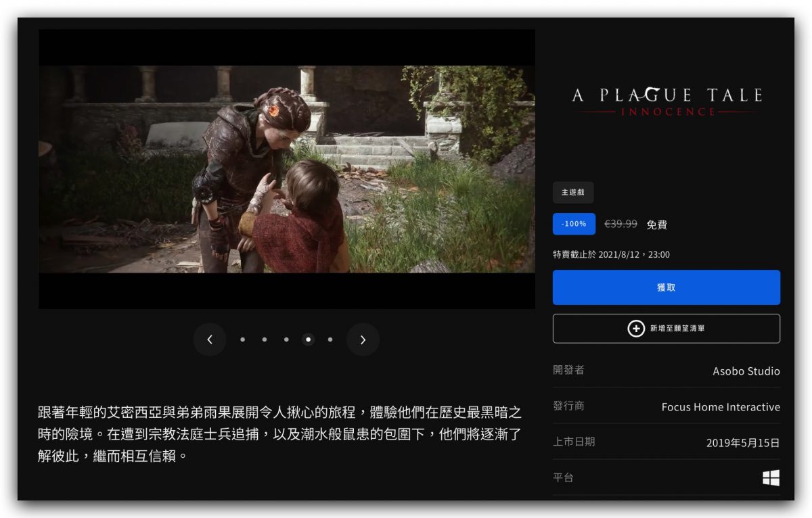
Task: Click the game description paragraph
Action: coord(279,434)
